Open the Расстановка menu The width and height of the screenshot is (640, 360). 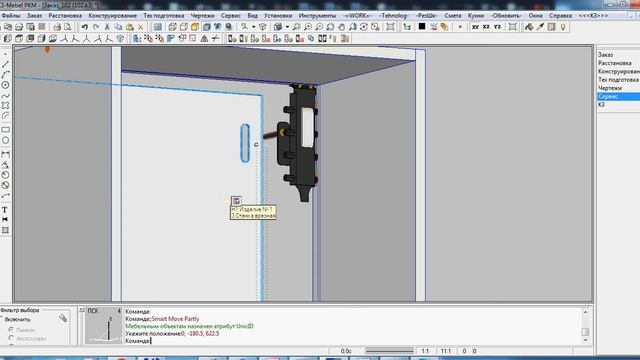click(x=65, y=16)
